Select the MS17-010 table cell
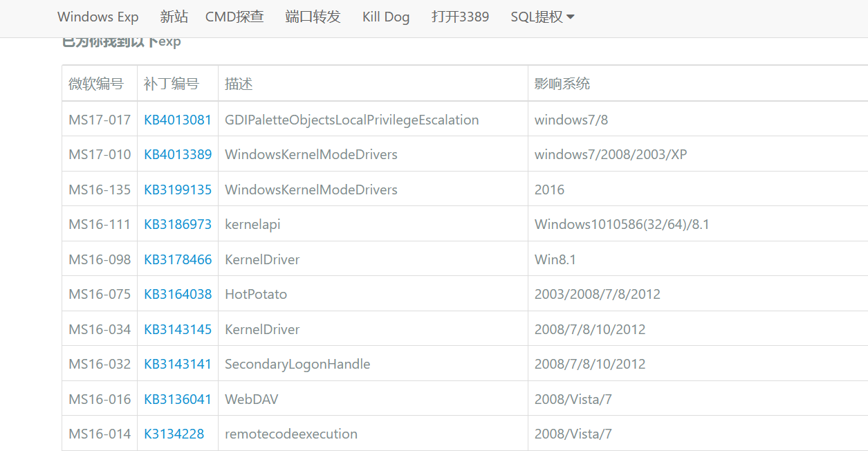 (x=100, y=154)
